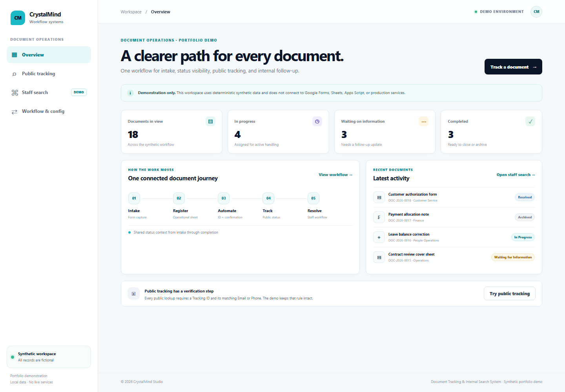Open Public tracking in the sidebar
This screenshot has width=565, height=392.
pyautogui.click(x=49, y=74)
